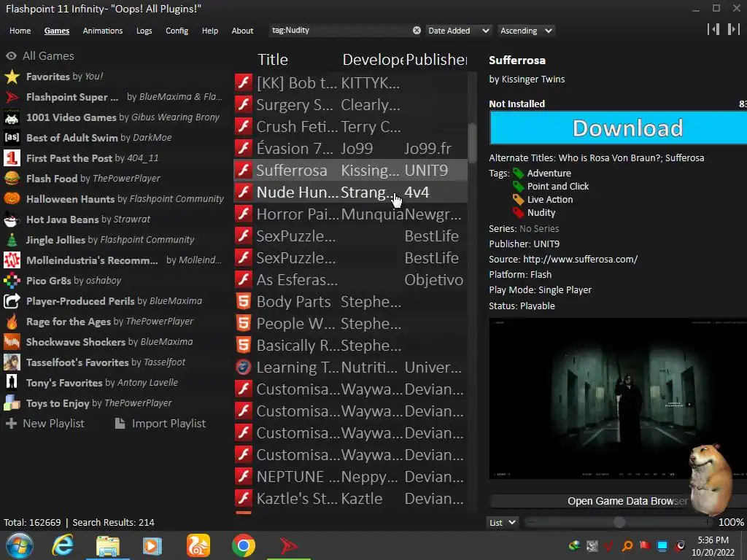
Task: Click the Point and Click tag
Action: (x=558, y=186)
